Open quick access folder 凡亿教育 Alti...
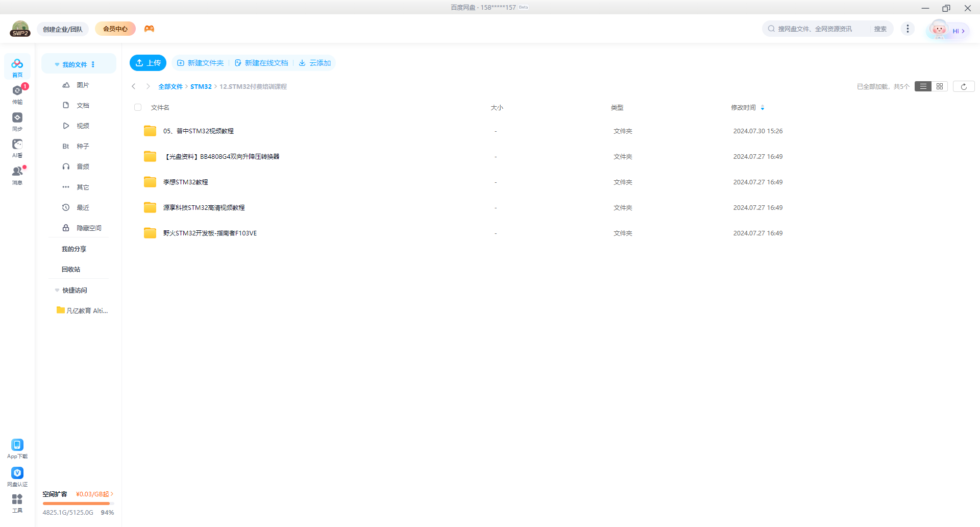This screenshot has height=527, width=980. [82, 310]
